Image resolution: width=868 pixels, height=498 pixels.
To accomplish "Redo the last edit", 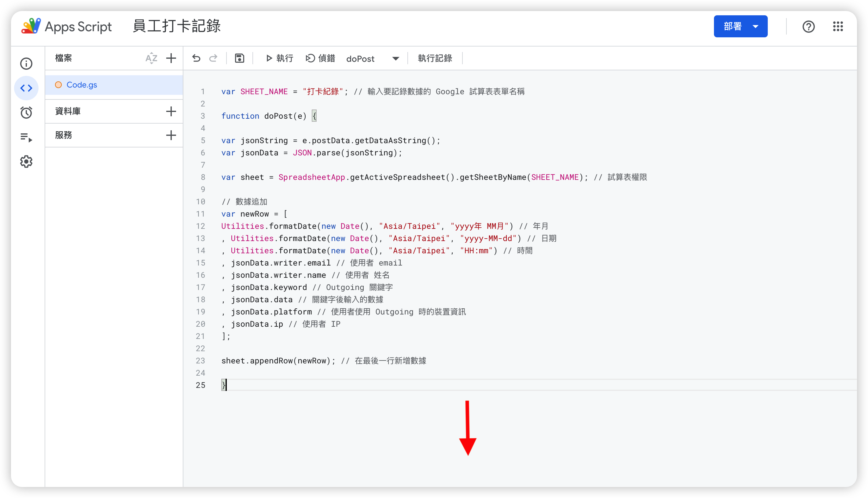I will click(213, 58).
